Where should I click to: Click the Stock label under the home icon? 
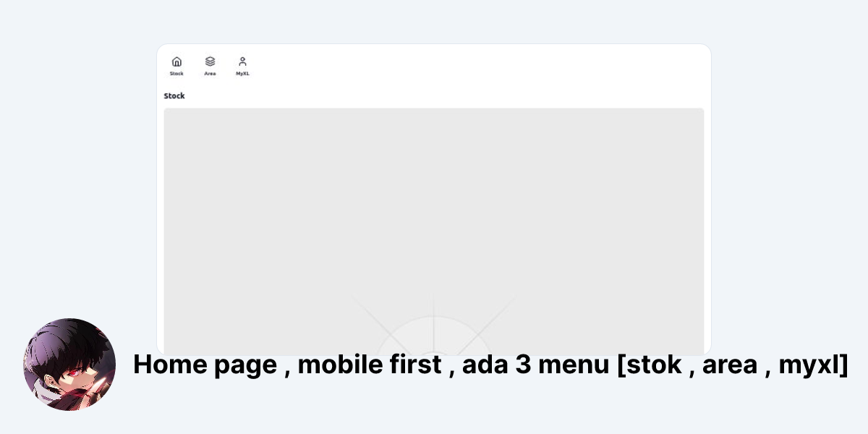point(176,73)
